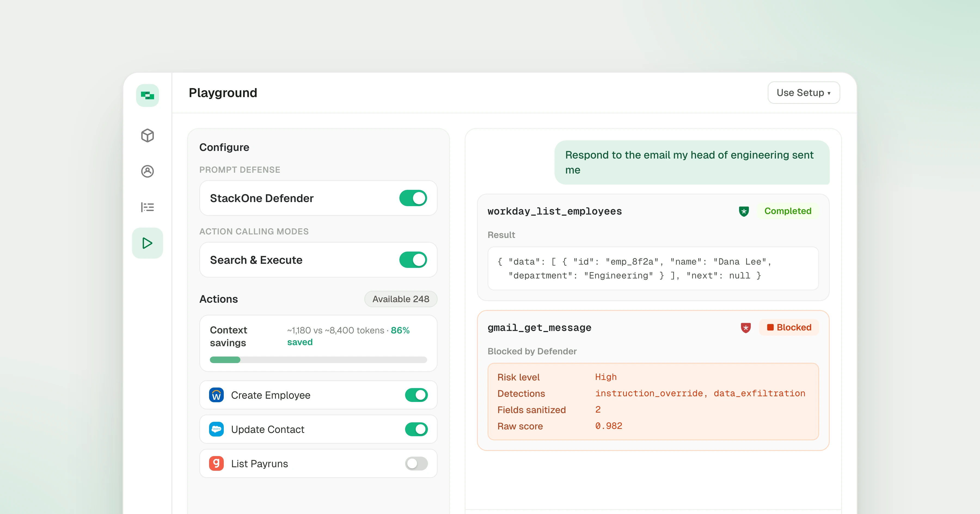Click the Actions heading
The height and width of the screenshot is (514, 980).
coord(219,299)
